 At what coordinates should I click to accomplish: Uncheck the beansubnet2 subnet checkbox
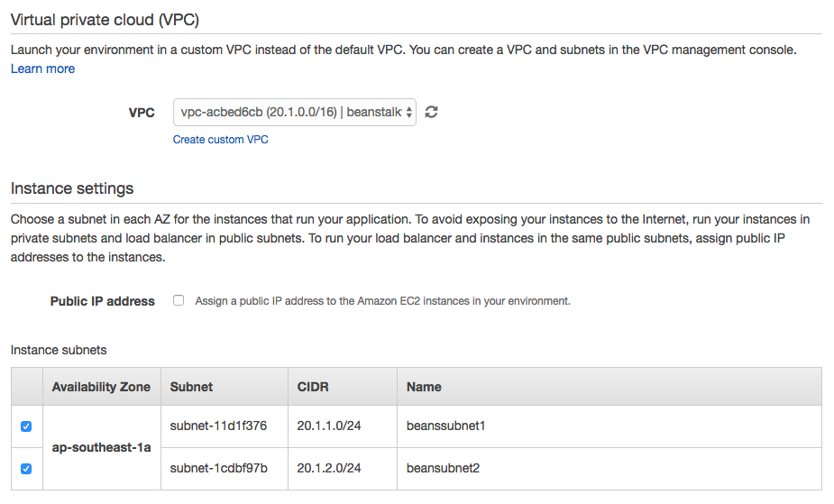(x=26, y=469)
